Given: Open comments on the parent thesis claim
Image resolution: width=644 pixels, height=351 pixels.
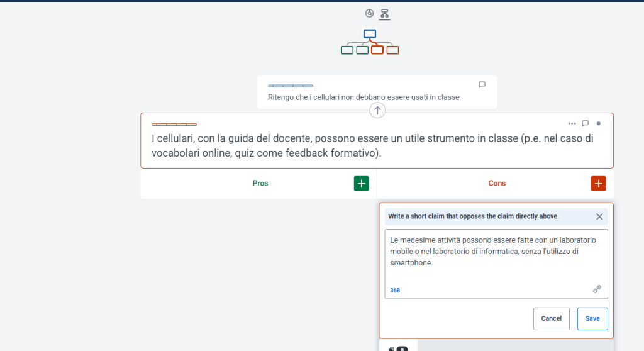Looking at the screenshot, I should 482,84.
